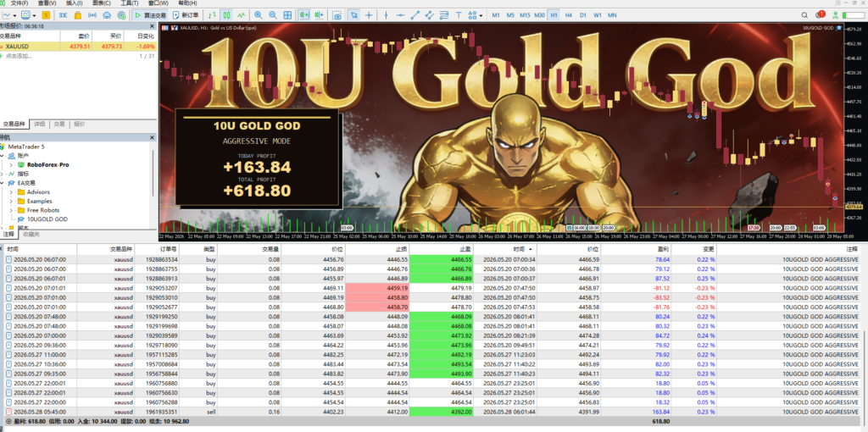Open the VPS cloud hosting icon
Viewport: 868px width, 432px height.
click(x=107, y=15)
